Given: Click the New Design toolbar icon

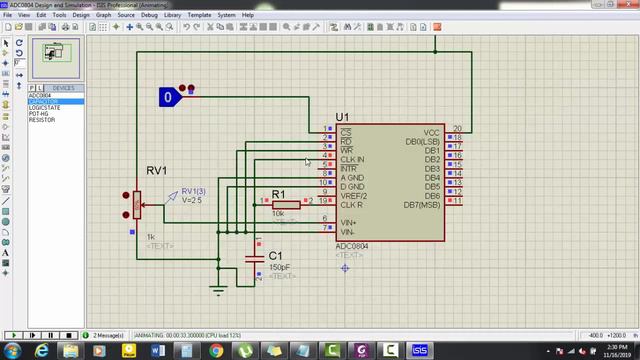Looking at the screenshot, I should coord(8,27).
